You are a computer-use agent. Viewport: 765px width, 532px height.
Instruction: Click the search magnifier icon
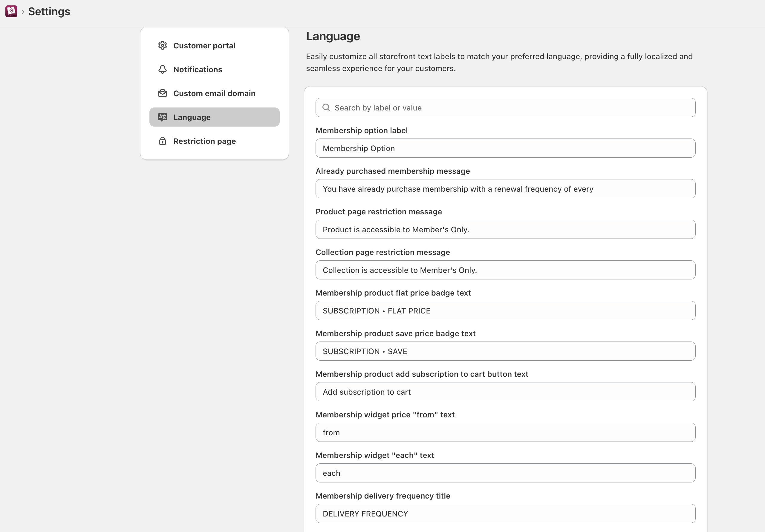[326, 107]
